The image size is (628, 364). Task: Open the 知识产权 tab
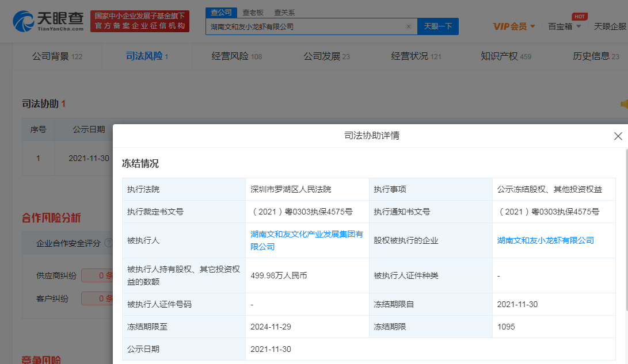(506, 56)
